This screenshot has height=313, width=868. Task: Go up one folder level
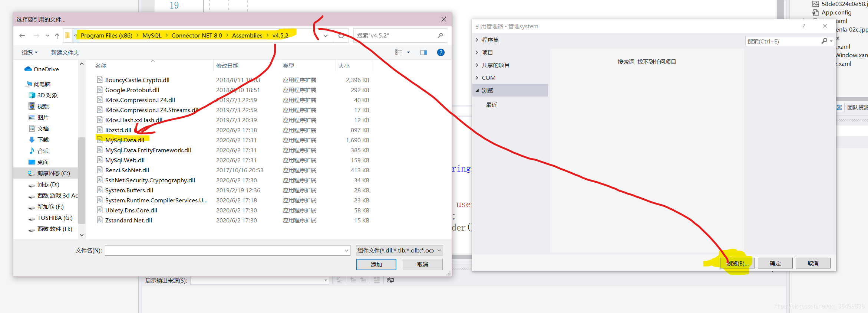click(57, 36)
